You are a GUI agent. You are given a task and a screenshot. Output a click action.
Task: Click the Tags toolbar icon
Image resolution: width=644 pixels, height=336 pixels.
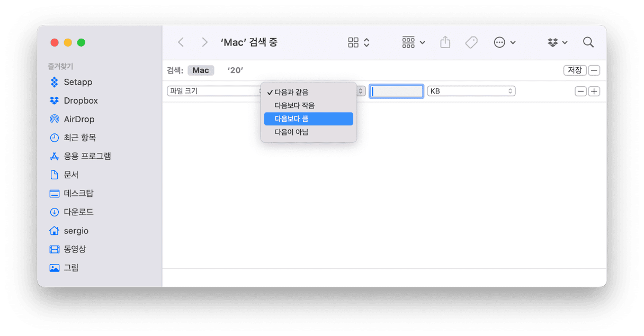coord(471,42)
